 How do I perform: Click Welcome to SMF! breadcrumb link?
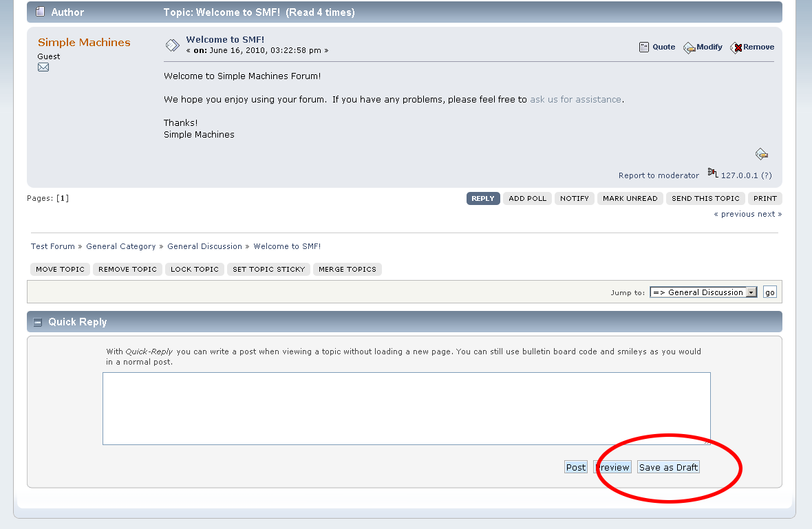coord(287,246)
